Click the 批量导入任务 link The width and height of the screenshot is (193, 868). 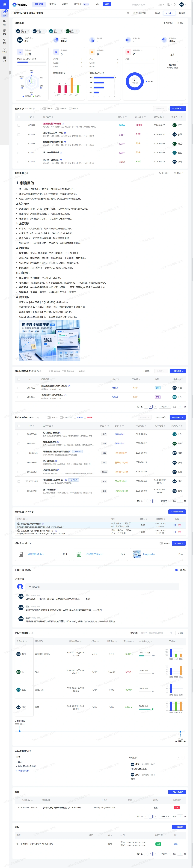point(160,417)
